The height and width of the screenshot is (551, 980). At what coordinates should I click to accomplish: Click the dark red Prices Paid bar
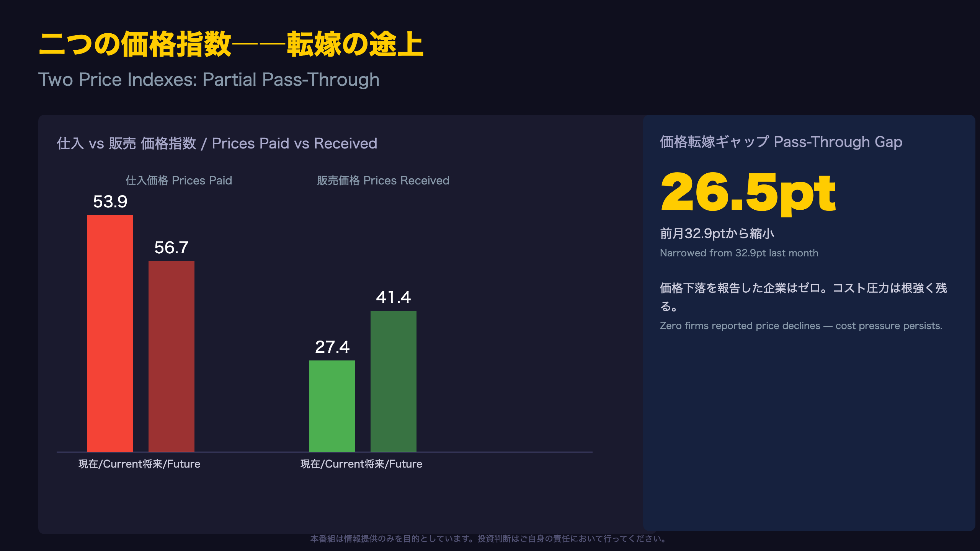(x=171, y=357)
